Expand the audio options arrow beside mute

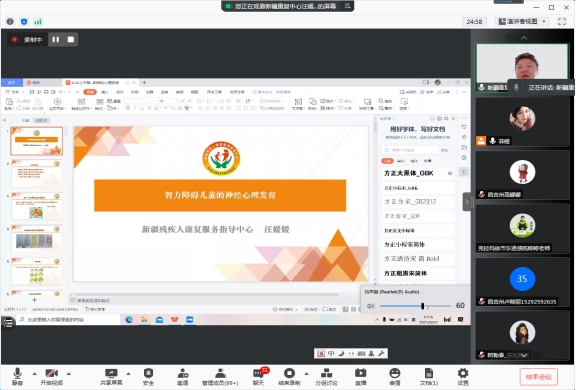pyautogui.click(x=35, y=373)
